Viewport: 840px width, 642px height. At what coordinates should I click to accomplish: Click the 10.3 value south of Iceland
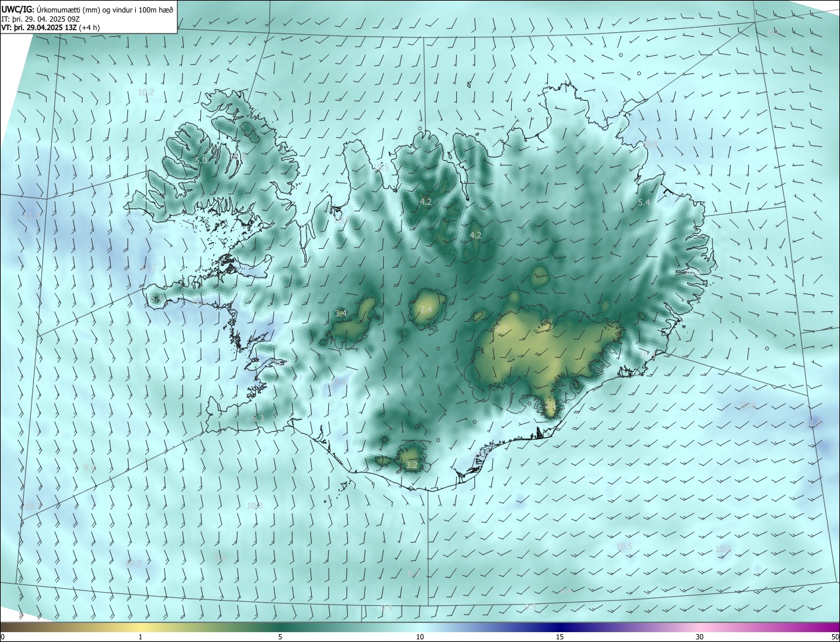255,505
